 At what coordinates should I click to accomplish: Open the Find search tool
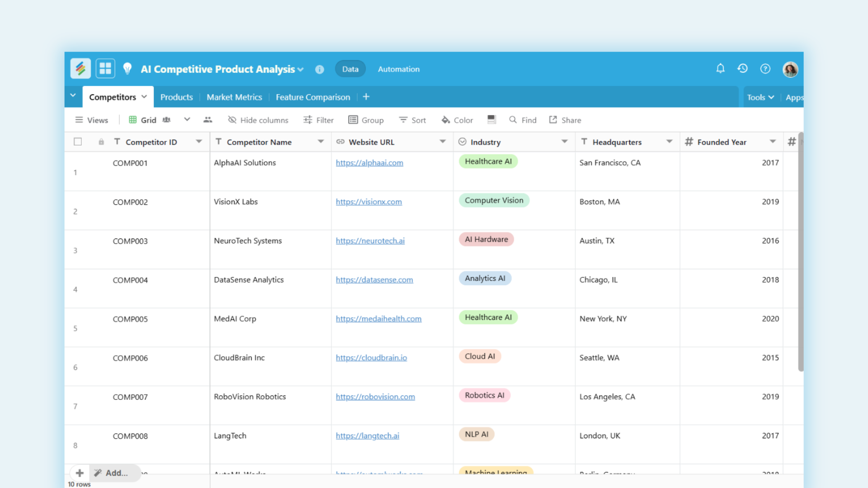[x=522, y=120]
